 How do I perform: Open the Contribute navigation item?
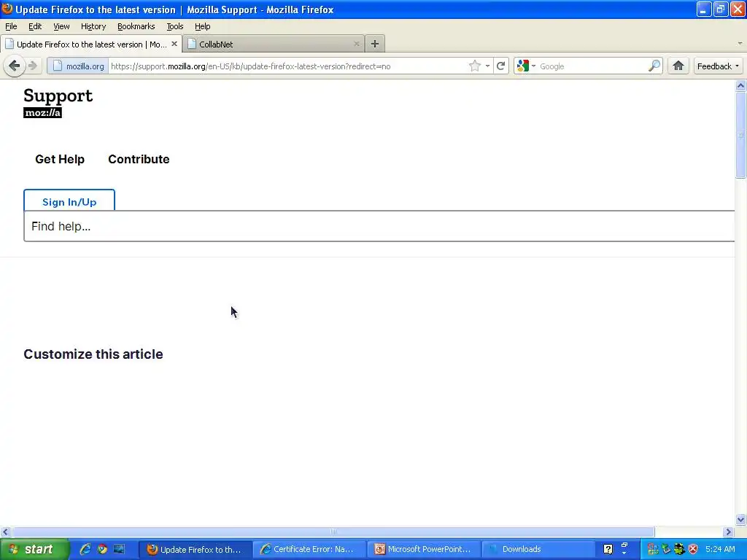[139, 159]
